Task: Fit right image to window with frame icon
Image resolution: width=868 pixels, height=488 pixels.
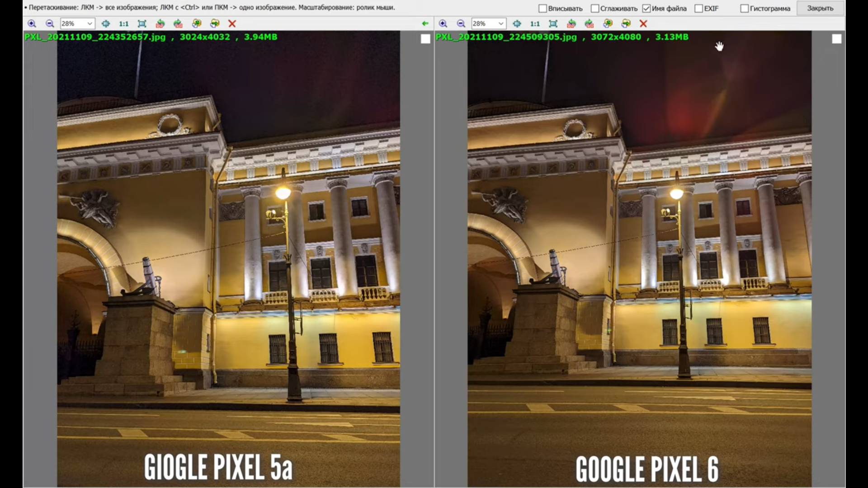Action: 553,23
